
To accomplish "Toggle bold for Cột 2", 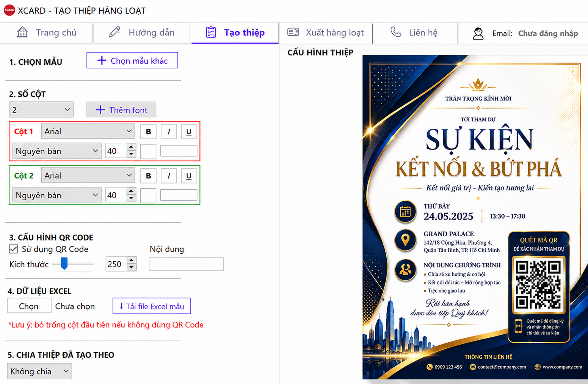I will (x=148, y=176).
